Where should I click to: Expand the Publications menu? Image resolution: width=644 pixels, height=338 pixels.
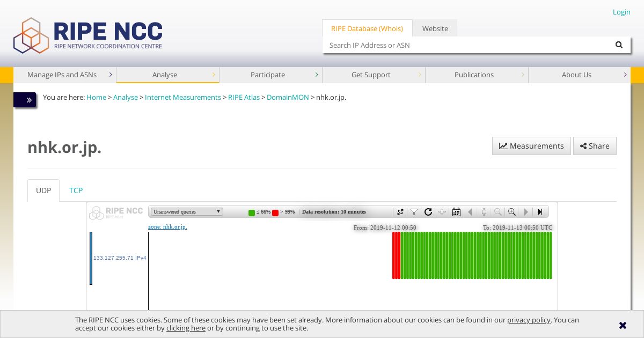click(477, 75)
